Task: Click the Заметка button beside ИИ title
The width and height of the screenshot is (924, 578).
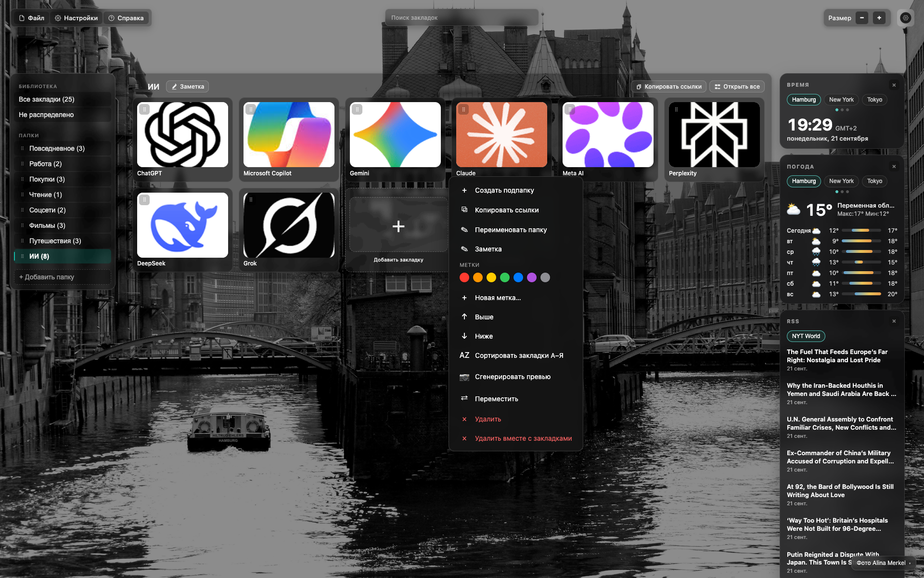Action: pos(188,87)
